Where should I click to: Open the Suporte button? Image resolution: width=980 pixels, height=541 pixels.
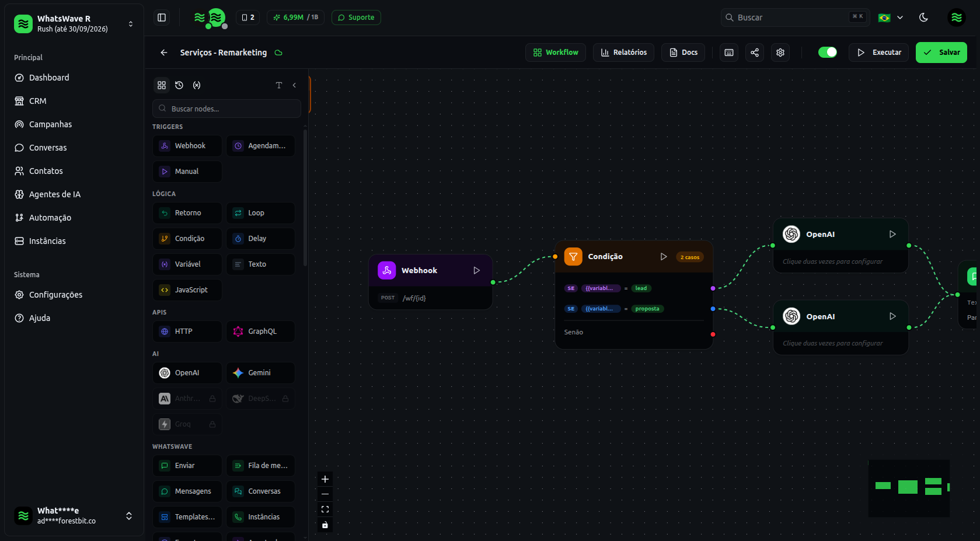(x=356, y=18)
